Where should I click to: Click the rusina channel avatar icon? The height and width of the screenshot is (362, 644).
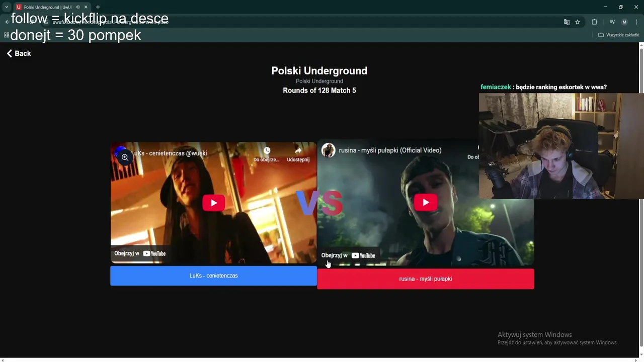point(329,150)
